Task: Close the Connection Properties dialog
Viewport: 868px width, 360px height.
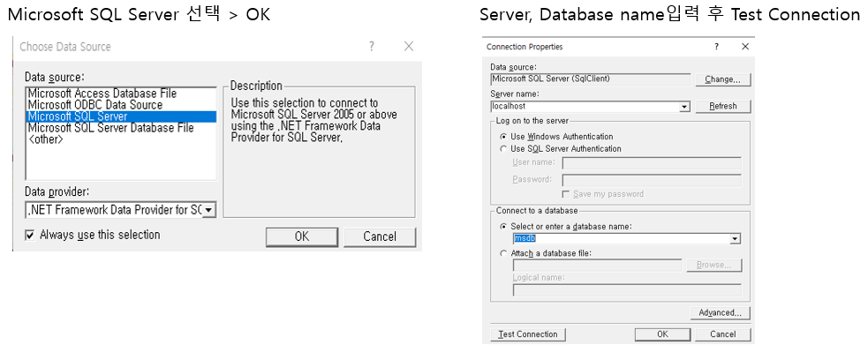Action: [x=745, y=47]
